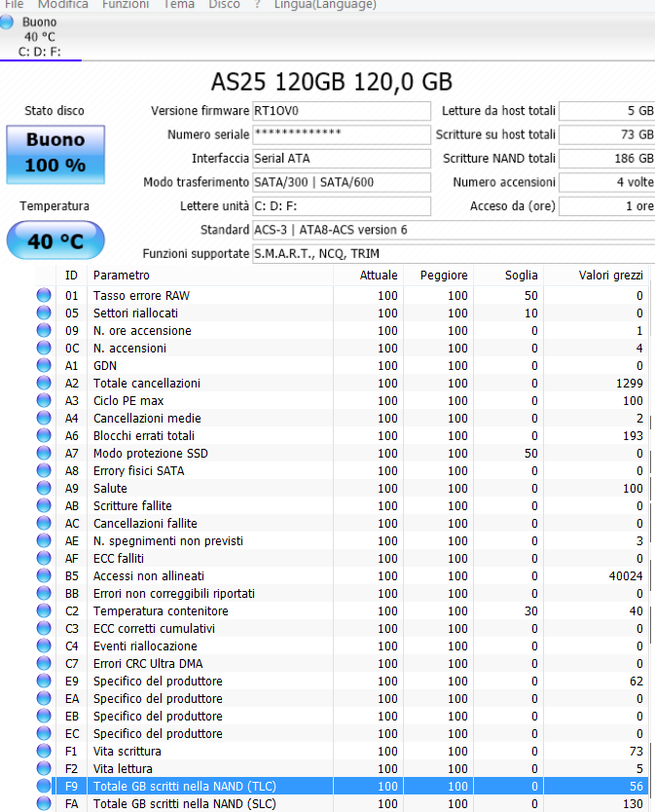Click status icon of Temperatura contenitore row

pyautogui.click(x=44, y=610)
